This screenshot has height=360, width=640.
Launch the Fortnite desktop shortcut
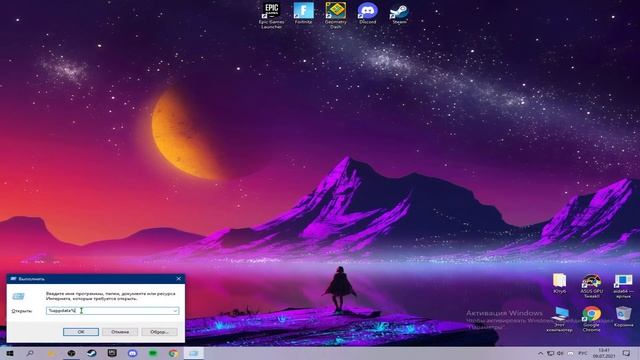pos(304,13)
